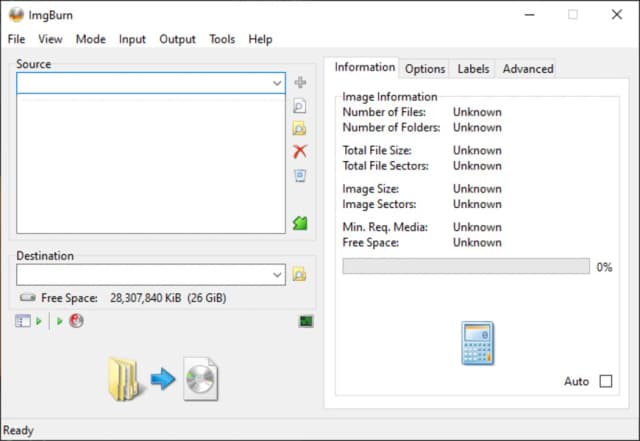The image size is (640, 441).
Task: Close the ImgBurn window
Action: point(617,15)
